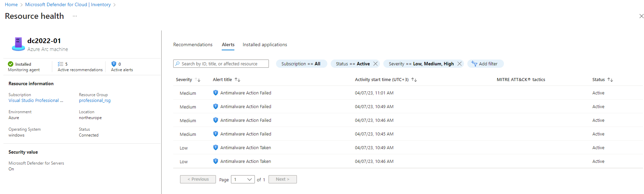Remove the Severity filter with its X
Screen dimensions: 644x194
pyautogui.click(x=460, y=64)
